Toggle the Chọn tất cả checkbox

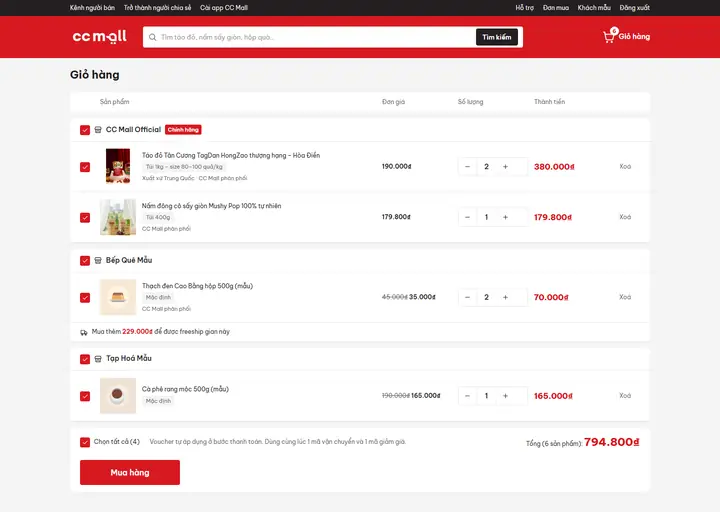pos(85,442)
